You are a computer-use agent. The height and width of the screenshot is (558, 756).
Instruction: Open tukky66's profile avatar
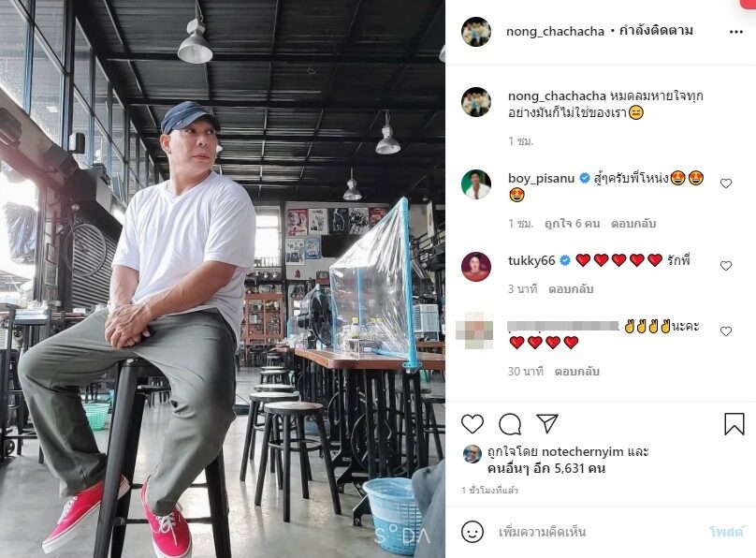pos(476,266)
